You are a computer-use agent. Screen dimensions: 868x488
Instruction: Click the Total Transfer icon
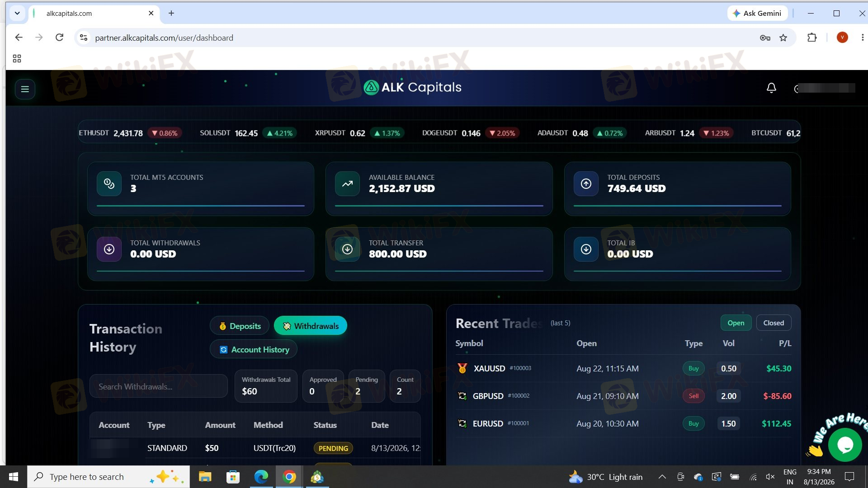[x=347, y=249]
